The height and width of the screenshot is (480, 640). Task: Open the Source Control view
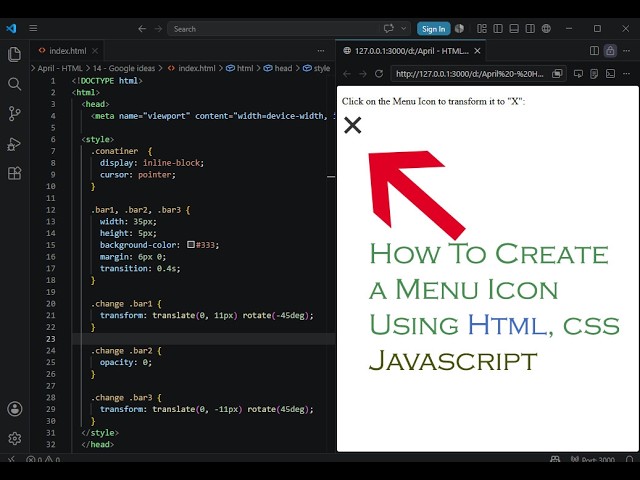[x=15, y=113]
